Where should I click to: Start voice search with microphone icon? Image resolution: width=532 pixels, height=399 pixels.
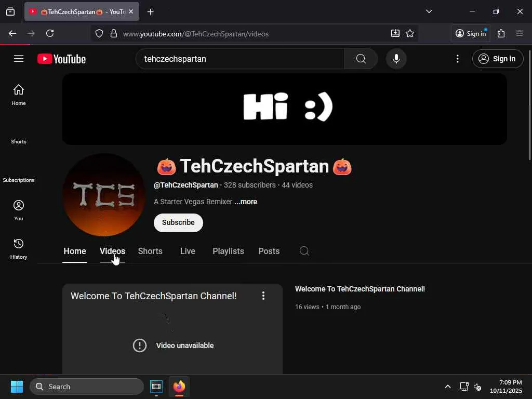[396, 59]
